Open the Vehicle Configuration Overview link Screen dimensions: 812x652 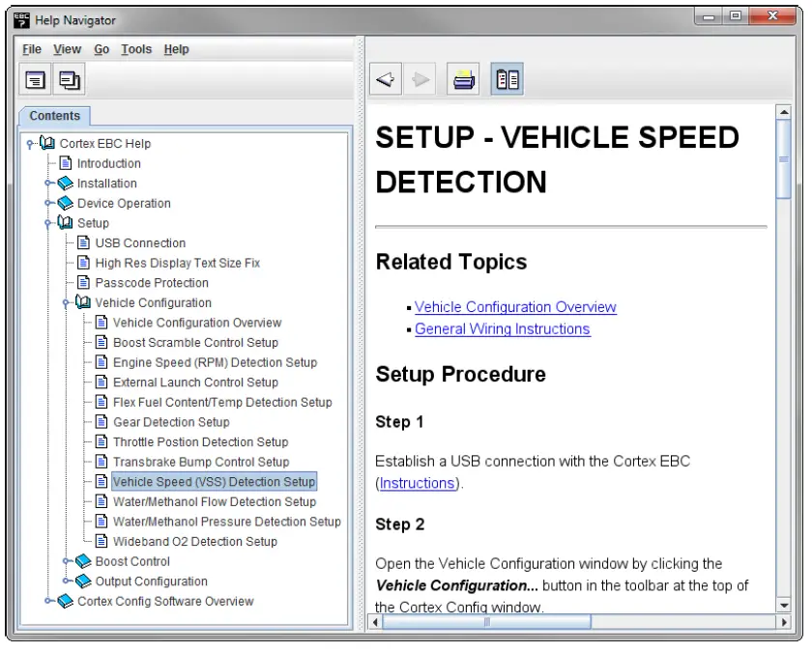pyautogui.click(x=515, y=307)
